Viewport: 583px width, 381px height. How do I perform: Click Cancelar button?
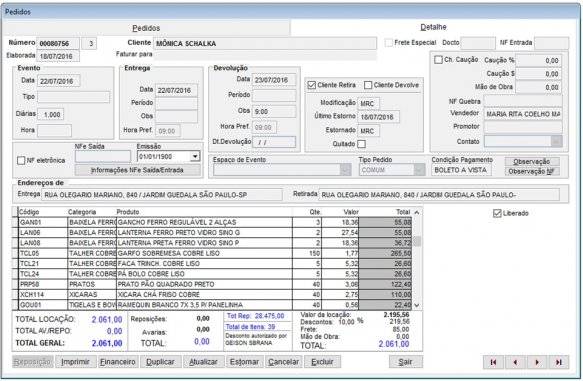(x=283, y=362)
